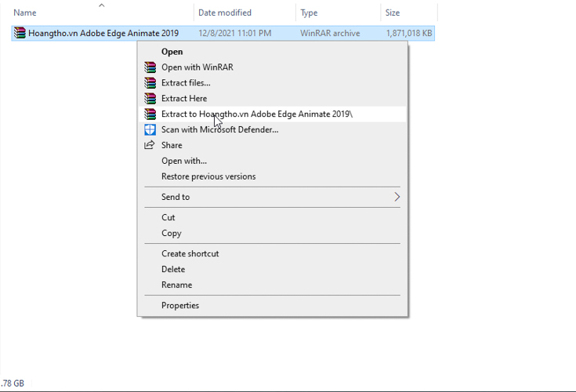Click the WinRAR icon beside Extract to Hoangtho.vn folder
The height and width of the screenshot is (392, 576).
(150, 114)
